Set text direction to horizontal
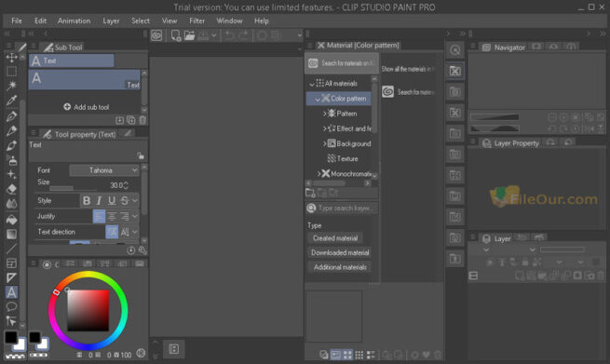This screenshot has height=364, width=610. coord(112,232)
